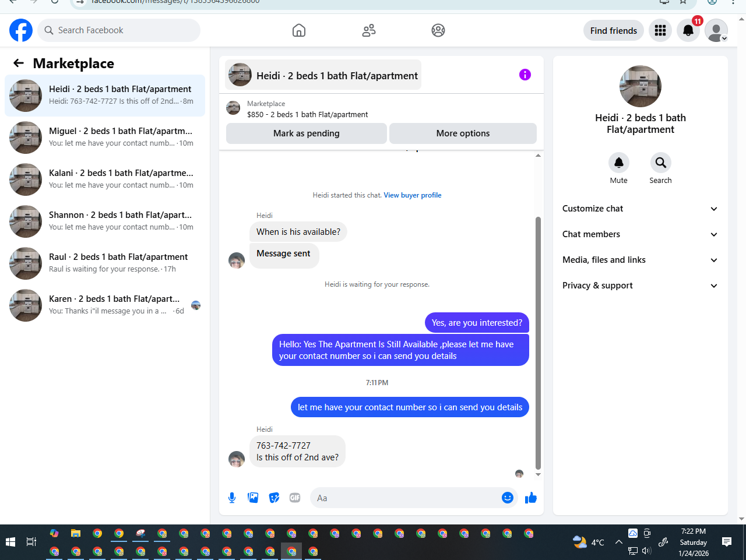The height and width of the screenshot is (560, 746).
Task: Select Kalani conversation in Marketplace list
Action: [105, 179]
